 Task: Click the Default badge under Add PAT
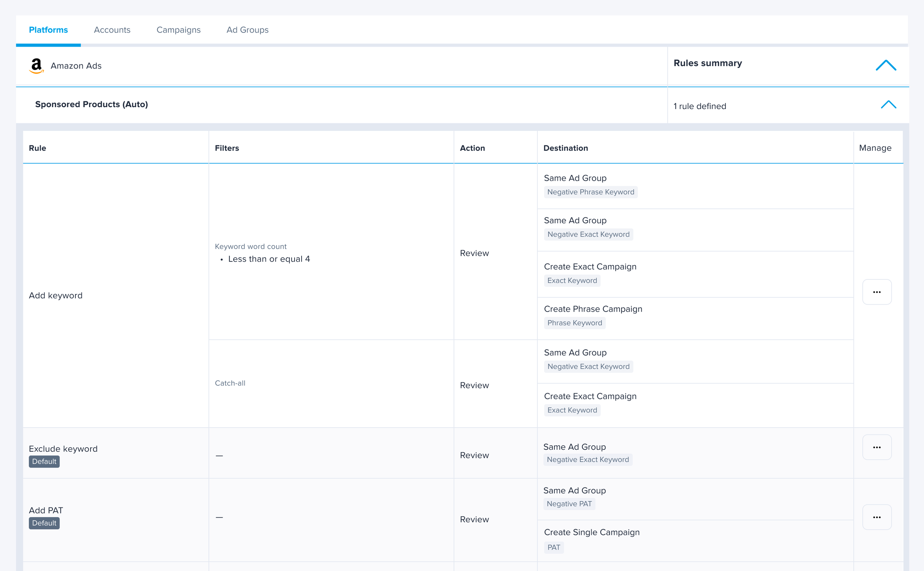coord(44,523)
